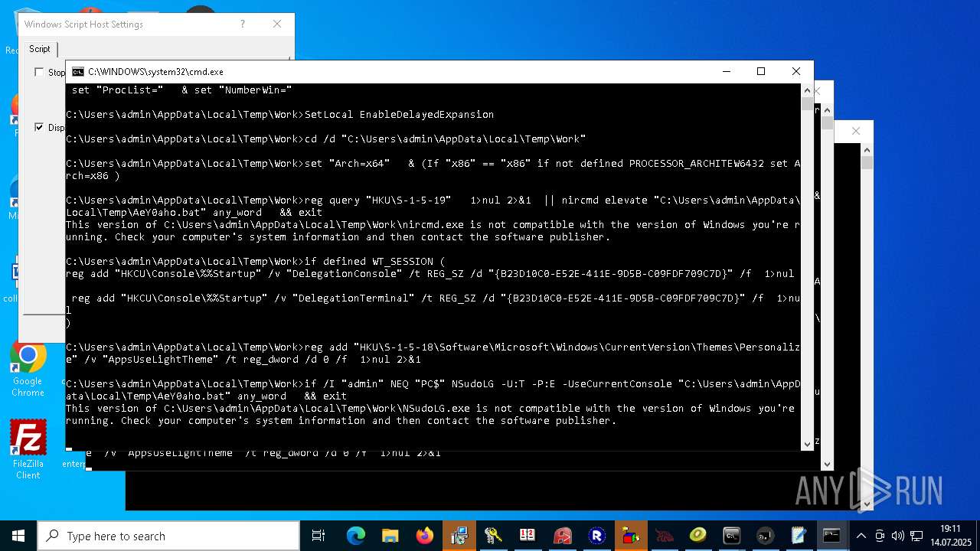The image size is (980, 551).
Task: Click the help question mark in Script Host Settings
Action: [243, 24]
